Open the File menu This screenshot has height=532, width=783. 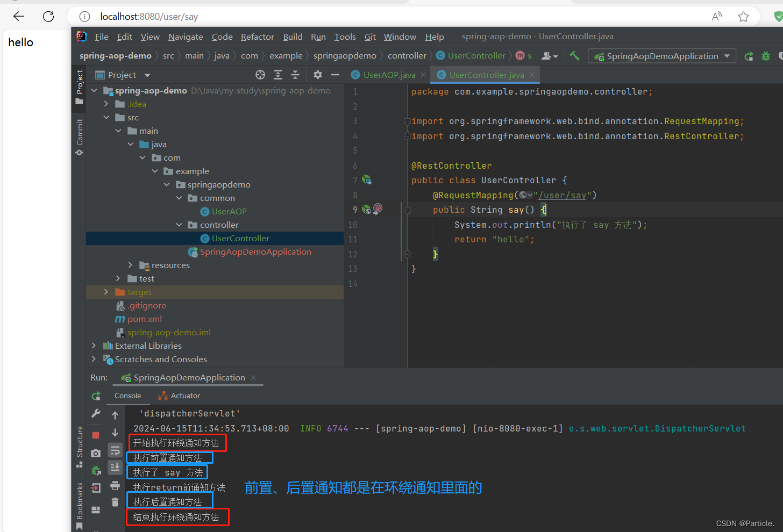pos(102,37)
